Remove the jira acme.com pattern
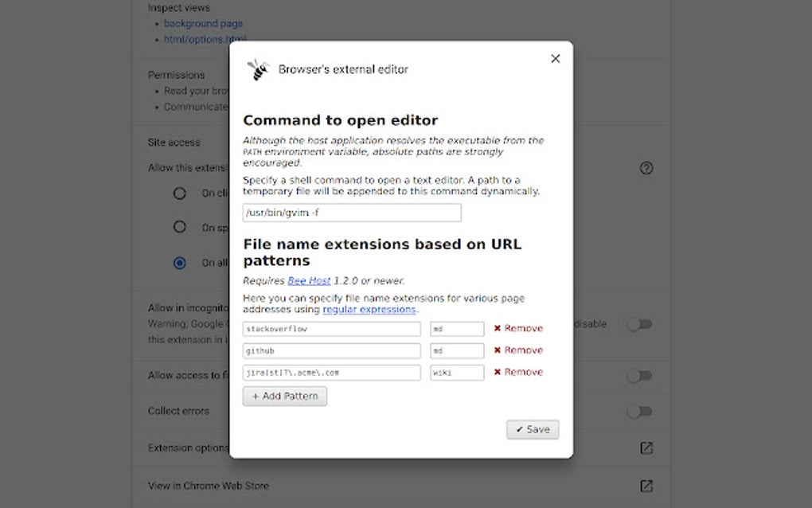This screenshot has height=508, width=812. click(518, 372)
